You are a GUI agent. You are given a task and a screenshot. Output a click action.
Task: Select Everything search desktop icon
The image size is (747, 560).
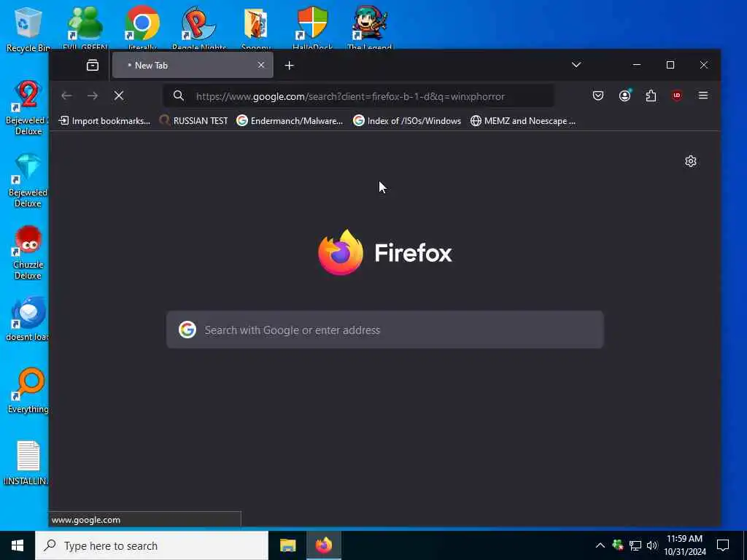point(28,391)
